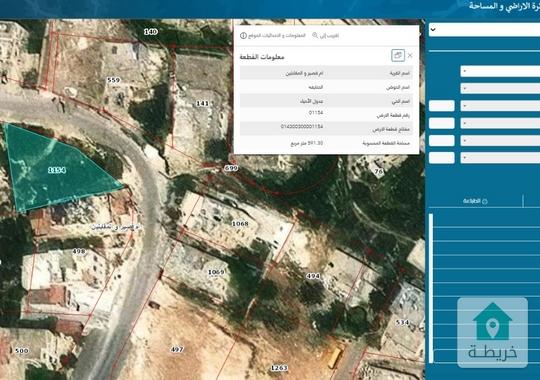
Task: Click the print (الطباعة) icon in sidebar
Action: 485,201
